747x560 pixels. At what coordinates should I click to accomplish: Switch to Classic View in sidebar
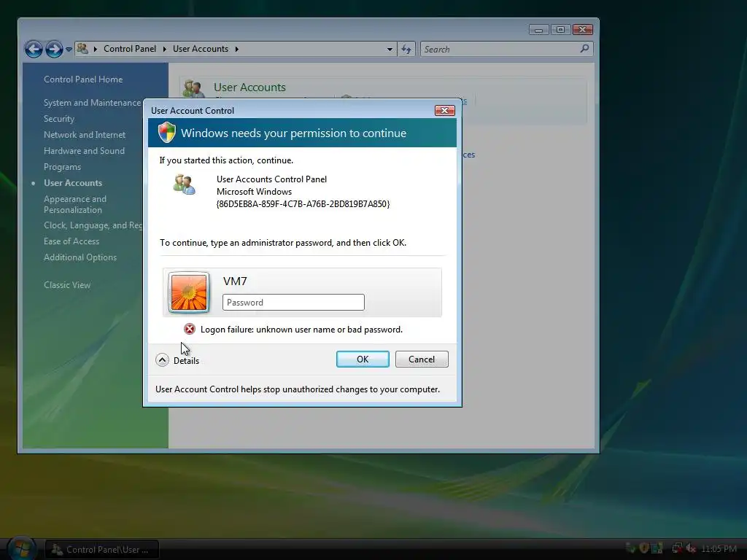pyautogui.click(x=67, y=285)
